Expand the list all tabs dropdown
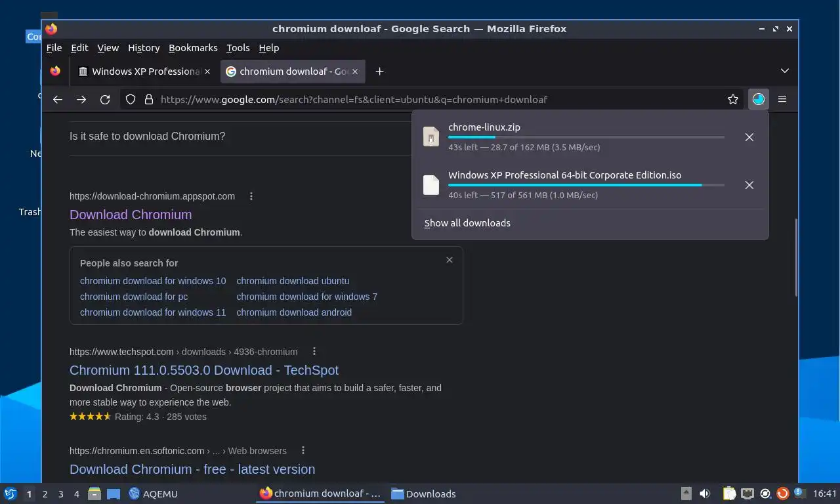The height and width of the screenshot is (504, 840). coord(785,70)
